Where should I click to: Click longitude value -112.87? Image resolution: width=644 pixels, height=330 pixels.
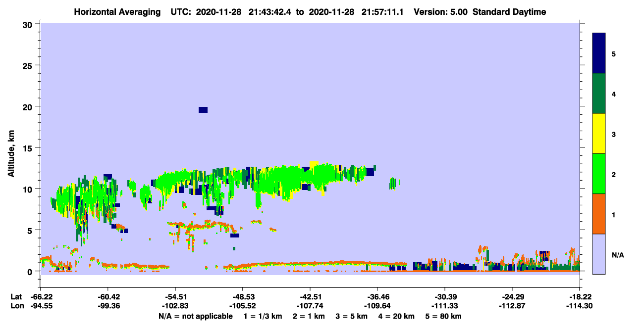[x=512, y=306]
